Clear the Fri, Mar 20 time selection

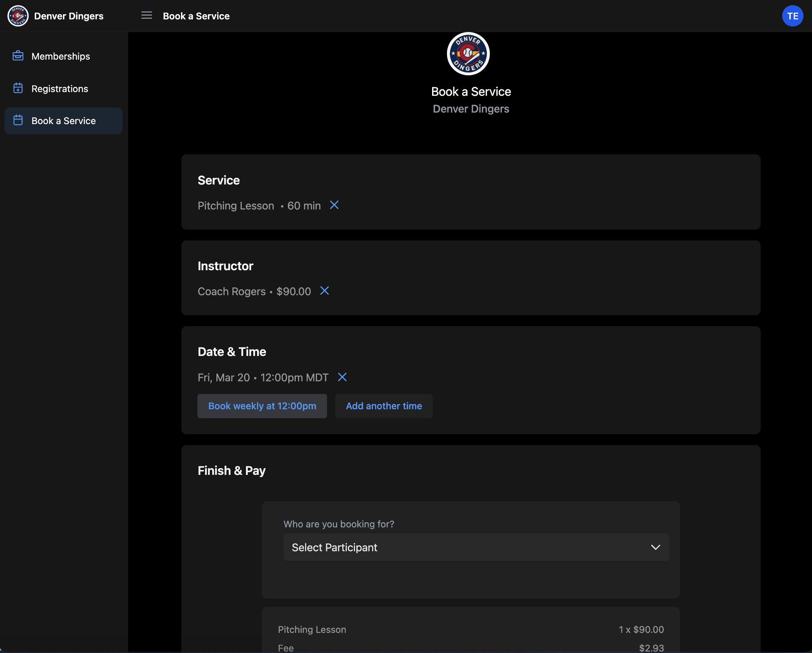342,377
